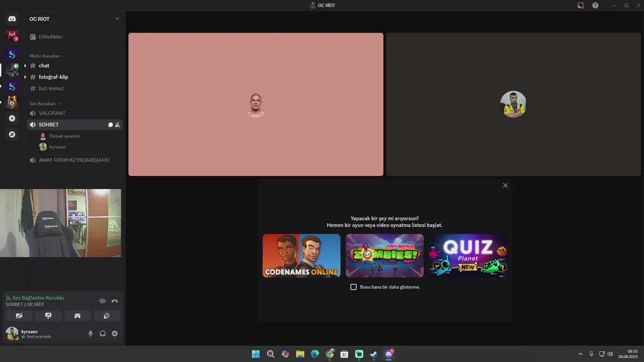Open Discord direct messages home icon

pyautogui.click(x=12, y=19)
